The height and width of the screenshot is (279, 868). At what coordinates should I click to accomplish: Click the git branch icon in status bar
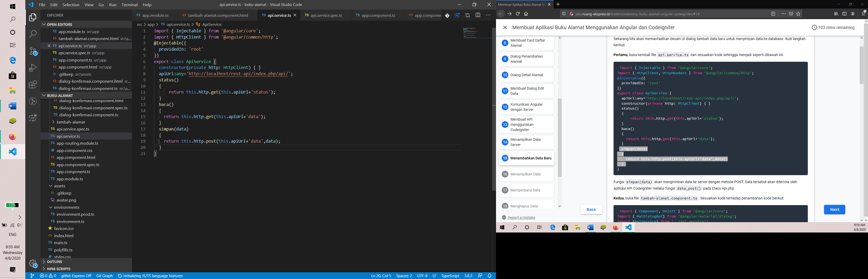pyautogui.click(x=32, y=276)
